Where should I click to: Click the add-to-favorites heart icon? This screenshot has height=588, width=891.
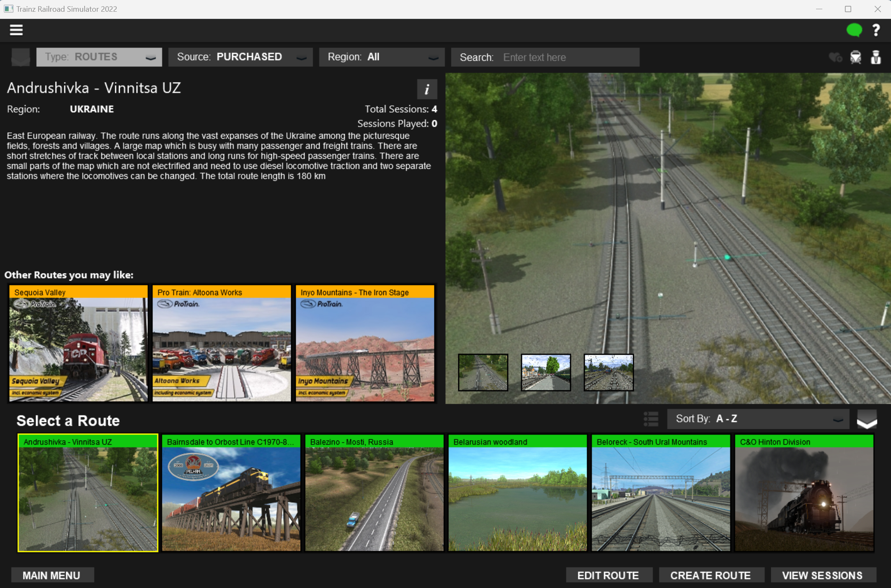835,57
